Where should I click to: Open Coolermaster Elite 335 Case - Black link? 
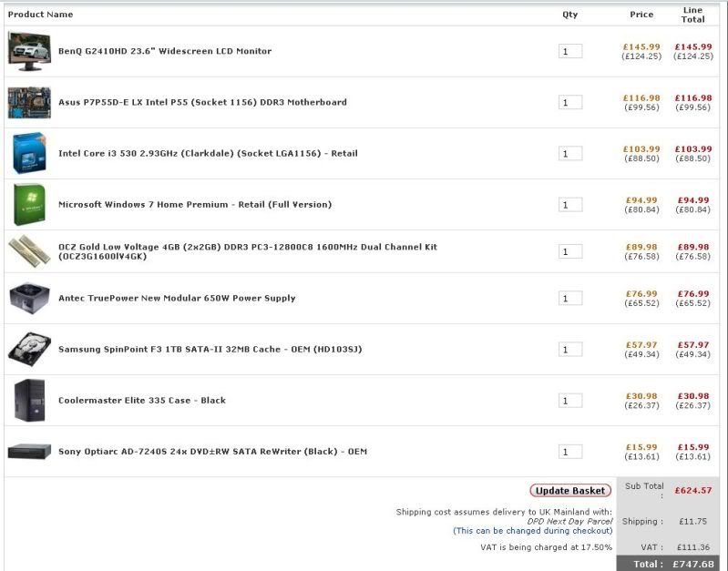142,400
